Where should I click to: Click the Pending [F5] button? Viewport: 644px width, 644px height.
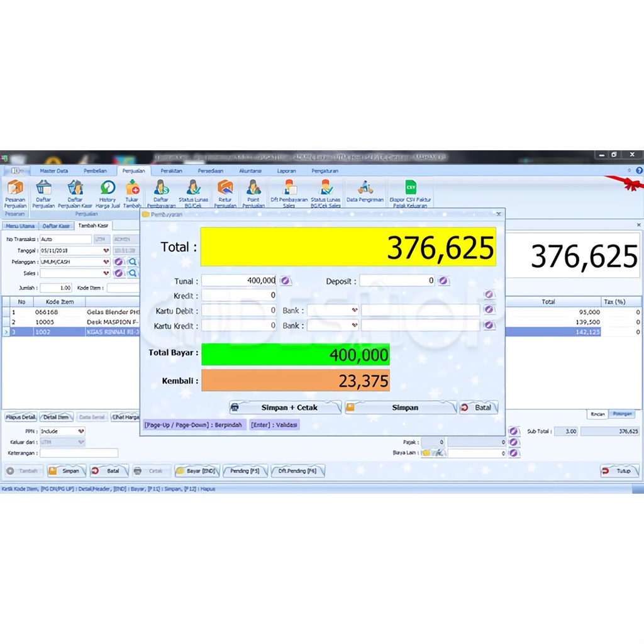pyautogui.click(x=245, y=470)
